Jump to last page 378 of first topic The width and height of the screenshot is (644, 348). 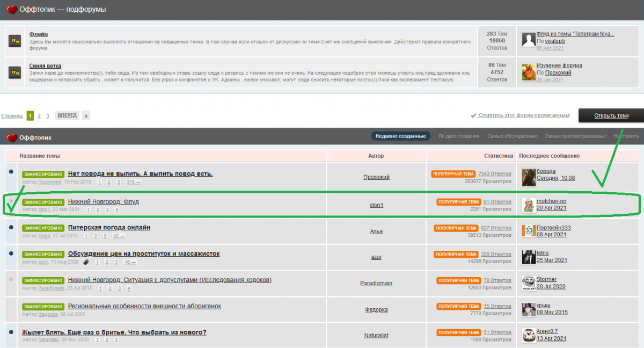(x=133, y=182)
